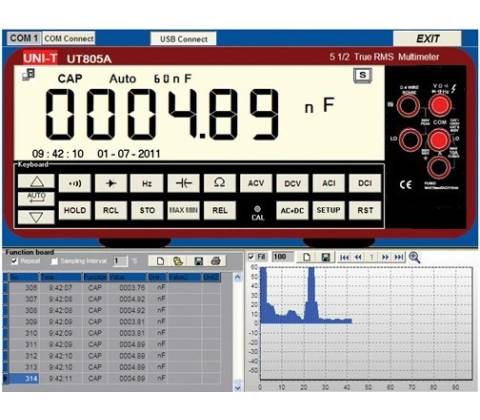Click the data table scroll up arrow
Viewport: 480px width, 420px height.
click(237, 277)
